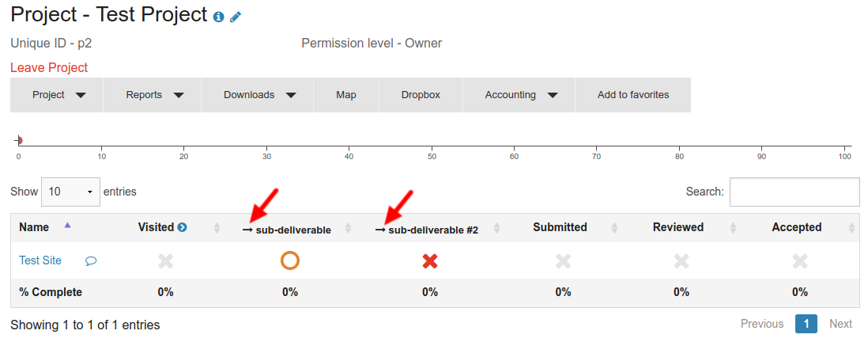The image size is (868, 342).
Task: Open the Reports dropdown menu
Action: [153, 95]
